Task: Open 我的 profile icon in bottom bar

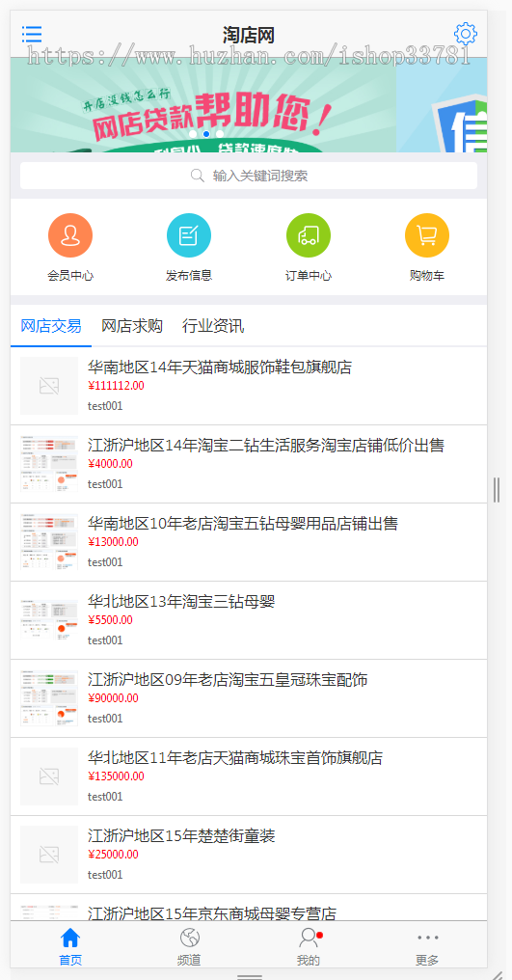Action: point(309,939)
